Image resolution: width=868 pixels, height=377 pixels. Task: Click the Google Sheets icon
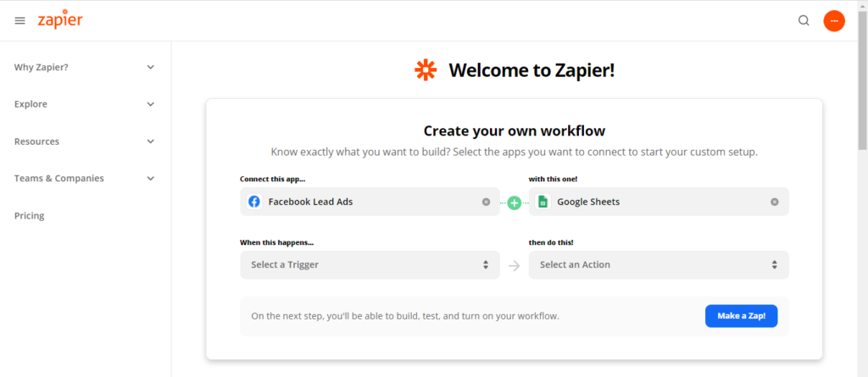tap(543, 202)
